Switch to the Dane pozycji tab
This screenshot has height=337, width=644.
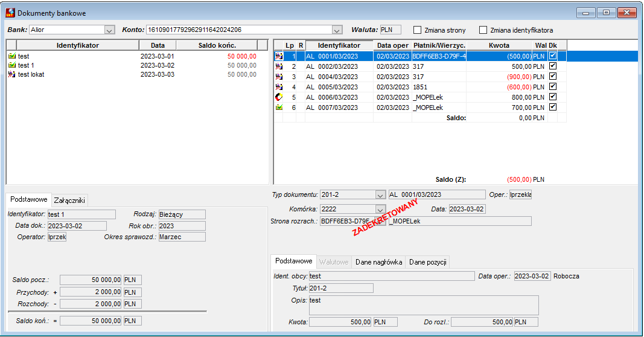point(427,262)
